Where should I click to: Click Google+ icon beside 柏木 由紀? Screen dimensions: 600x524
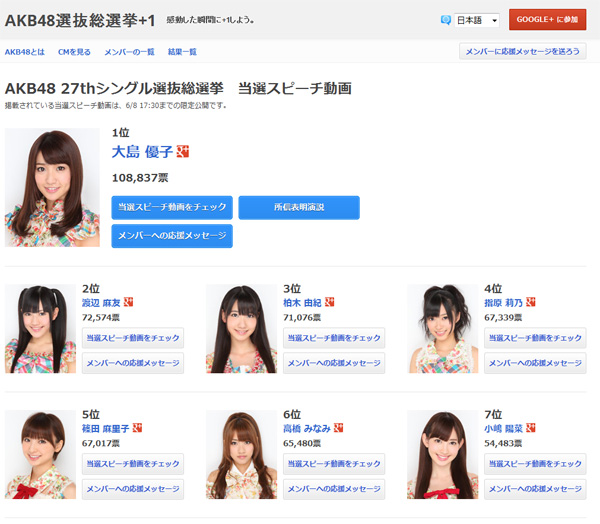point(330,302)
